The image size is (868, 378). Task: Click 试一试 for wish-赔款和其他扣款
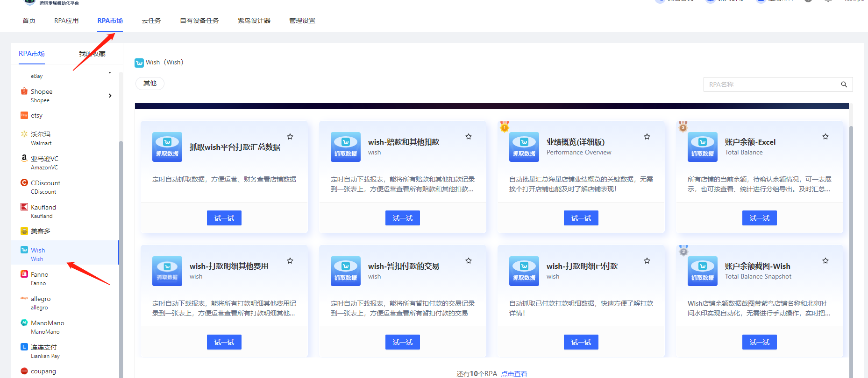tap(403, 218)
